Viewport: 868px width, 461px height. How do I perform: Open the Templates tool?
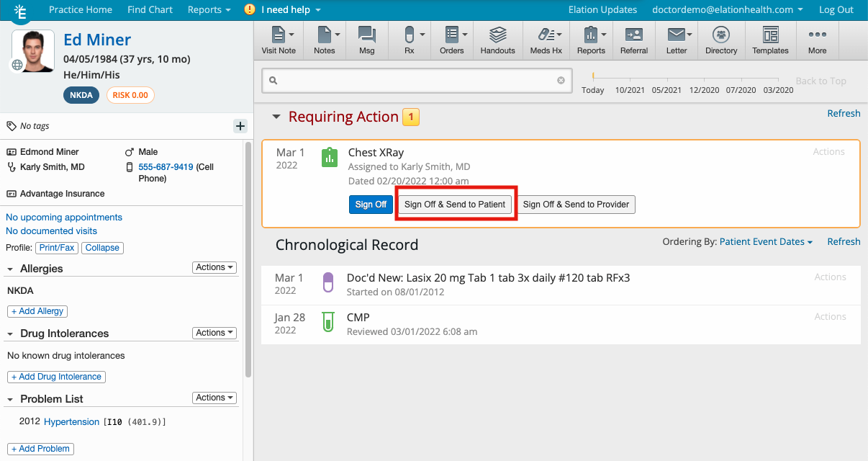(770, 40)
